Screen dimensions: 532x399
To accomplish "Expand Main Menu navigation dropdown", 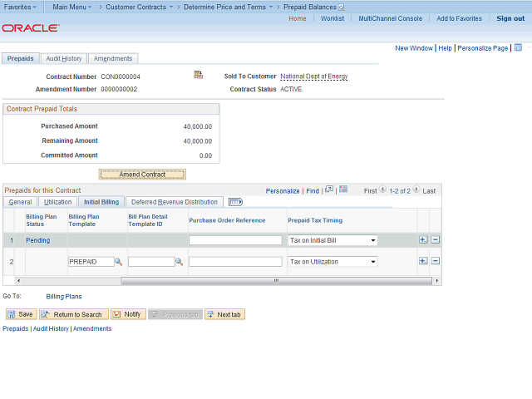I will pyautogui.click(x=72, y=7).
